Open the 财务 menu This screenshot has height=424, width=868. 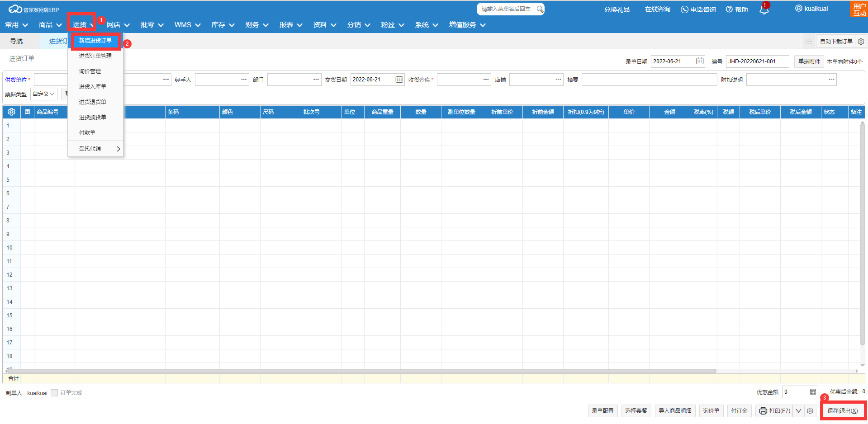click(x=257, y=25)
